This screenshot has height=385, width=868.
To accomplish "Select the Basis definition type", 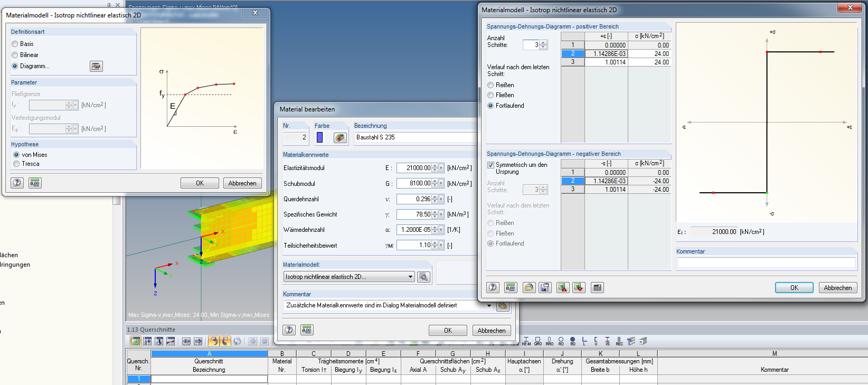I will click(x=15, y=44).
